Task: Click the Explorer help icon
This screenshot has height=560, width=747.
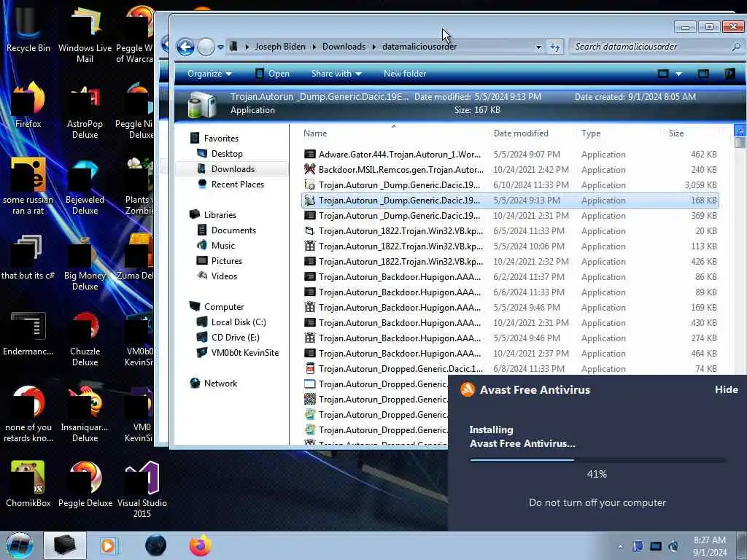Action: 729,74
